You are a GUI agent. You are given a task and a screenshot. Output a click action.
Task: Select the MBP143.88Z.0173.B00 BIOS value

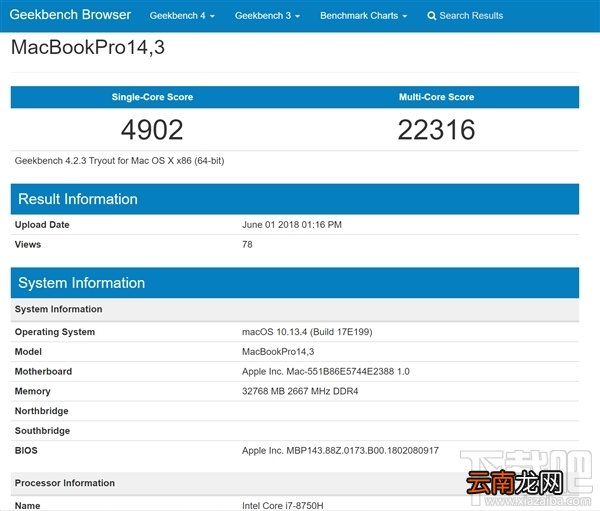[340, 451]
